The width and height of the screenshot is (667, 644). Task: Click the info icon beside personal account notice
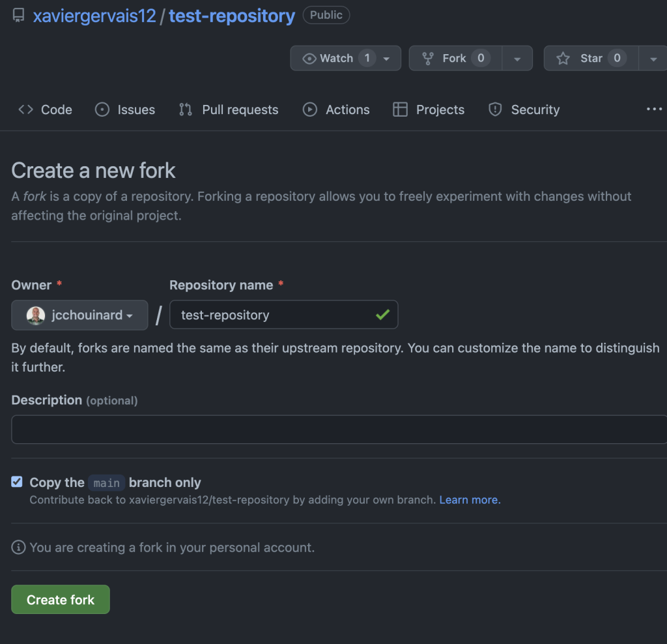[x=18, y=547]
